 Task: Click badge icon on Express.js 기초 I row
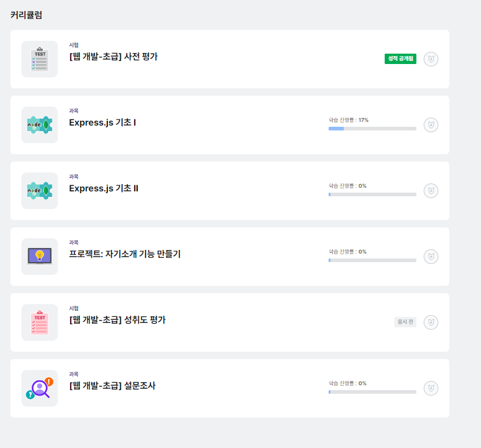point(430,125)
